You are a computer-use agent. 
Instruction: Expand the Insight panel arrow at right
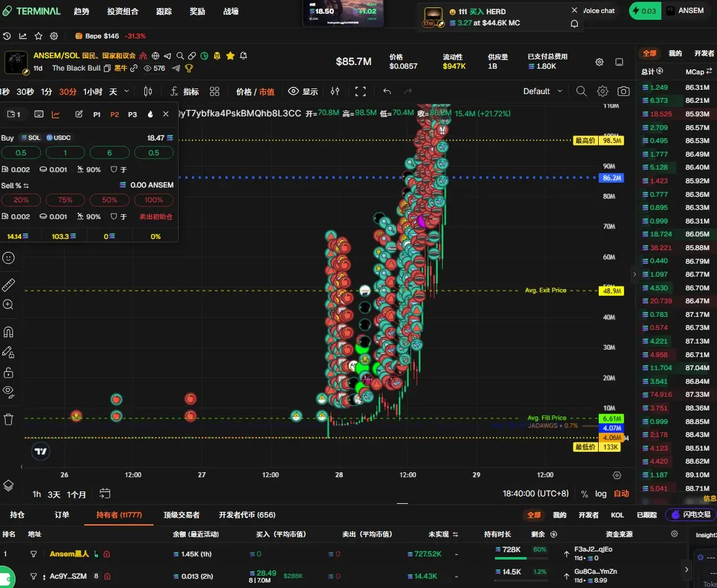click(x=687, y=569)
